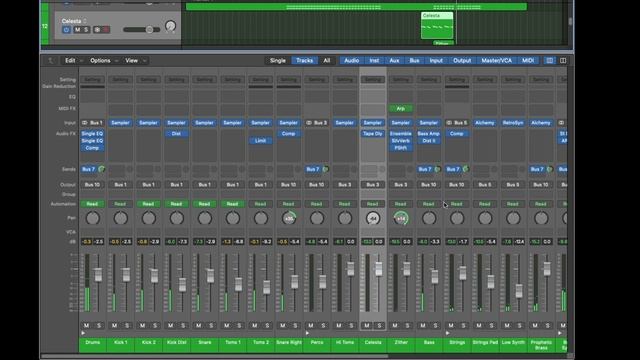Toggle the Master/VCA channel filter
This screenshot has height=360, width=640.
[x=496, y=60]
